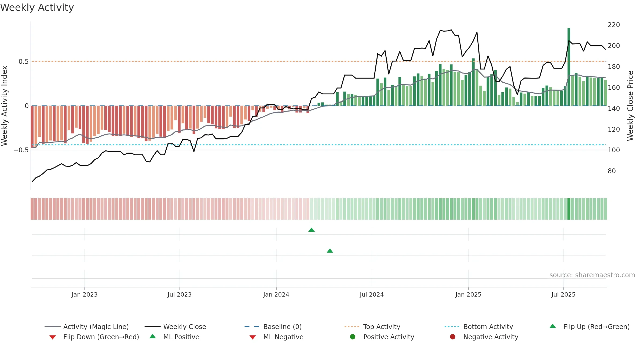This screenshot has height=362, width=644.
Task: Click the Weekly Close Price axis title
Action: 630,106
